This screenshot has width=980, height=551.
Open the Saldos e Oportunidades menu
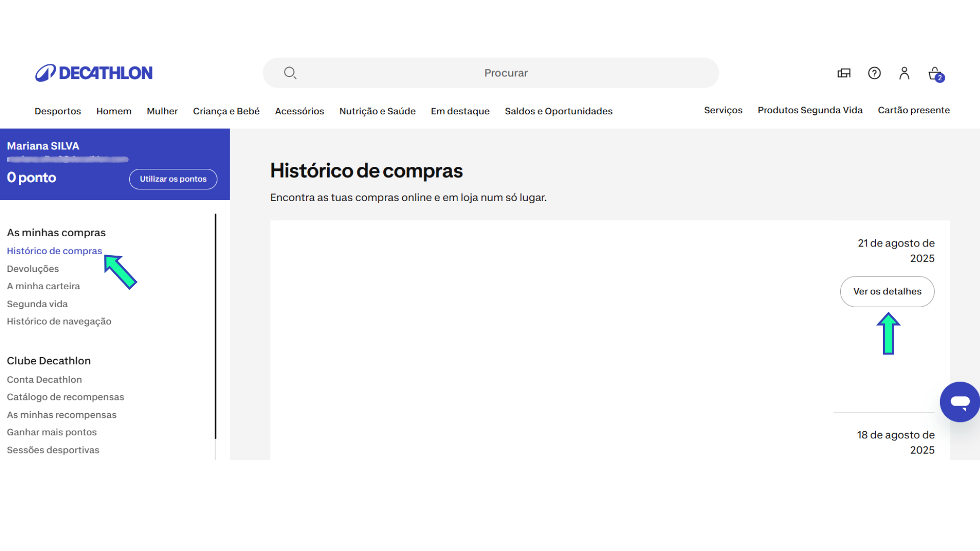tap(558, 111)
